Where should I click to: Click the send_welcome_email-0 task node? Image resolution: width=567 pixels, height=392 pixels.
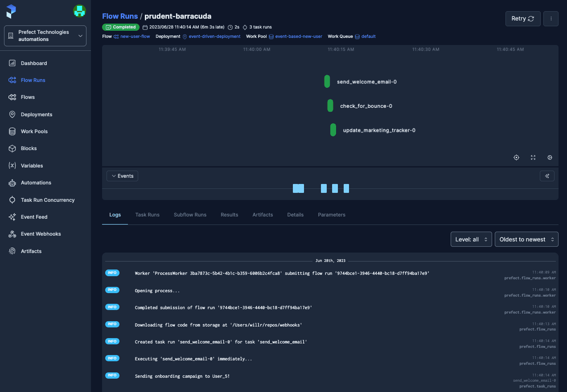pos(327,82)
